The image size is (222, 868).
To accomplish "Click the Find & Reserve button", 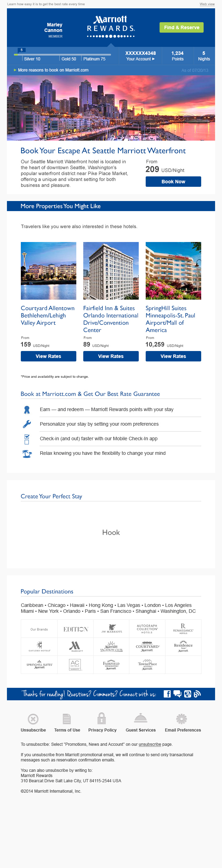I will pos(181,27).
